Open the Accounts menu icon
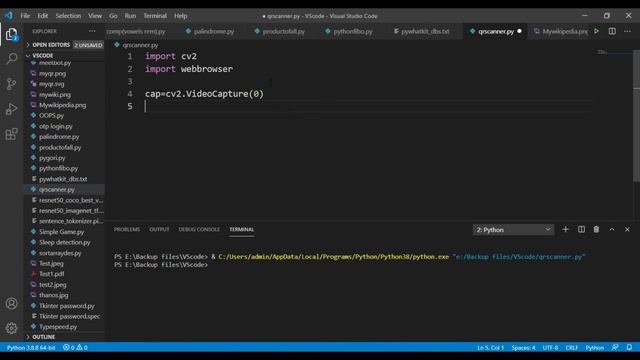 click(11, 304)
